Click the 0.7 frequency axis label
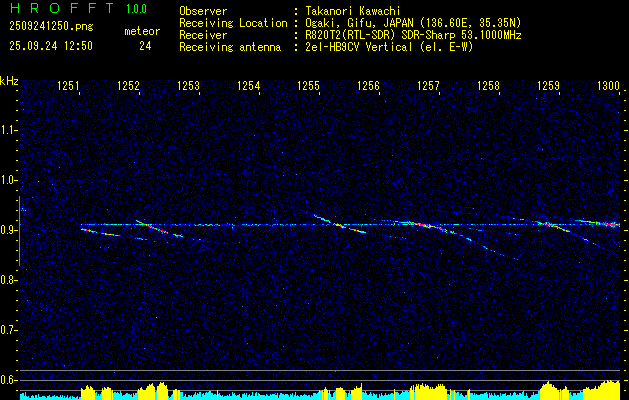Image resolution: width=629 pixels, height=400 pixels. [x=9, y=330]
